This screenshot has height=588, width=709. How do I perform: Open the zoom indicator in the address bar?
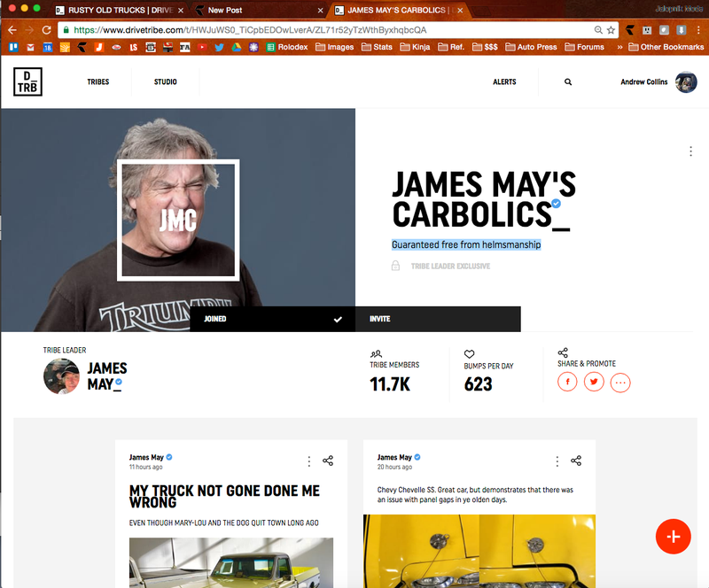pyautogui.click(x=598, y=30)
